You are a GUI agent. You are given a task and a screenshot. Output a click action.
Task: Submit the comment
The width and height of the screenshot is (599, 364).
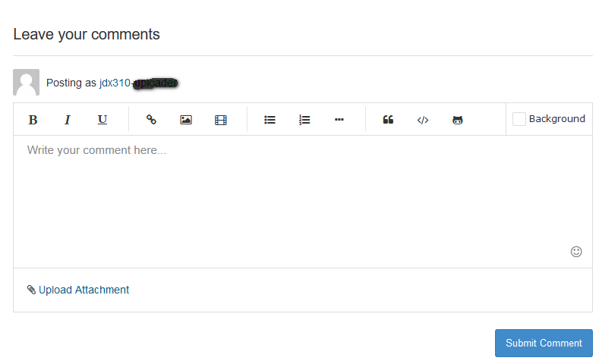(544, 343)
